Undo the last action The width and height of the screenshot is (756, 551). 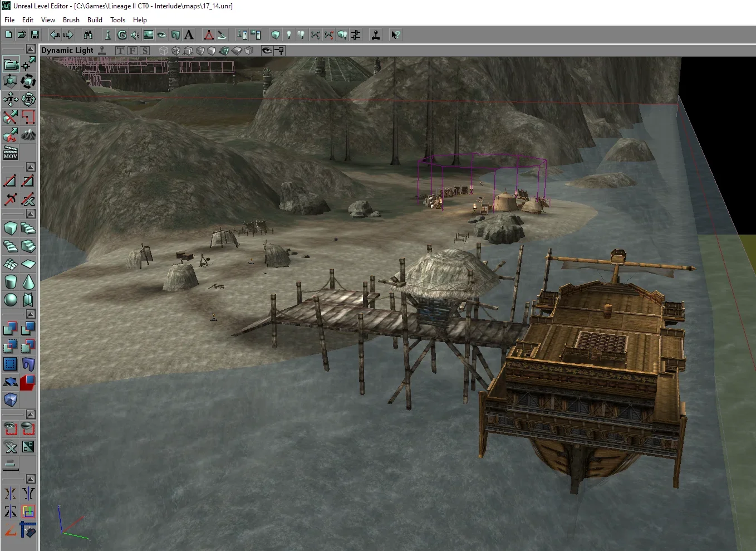pyautogui.click(x=55, y=35)
